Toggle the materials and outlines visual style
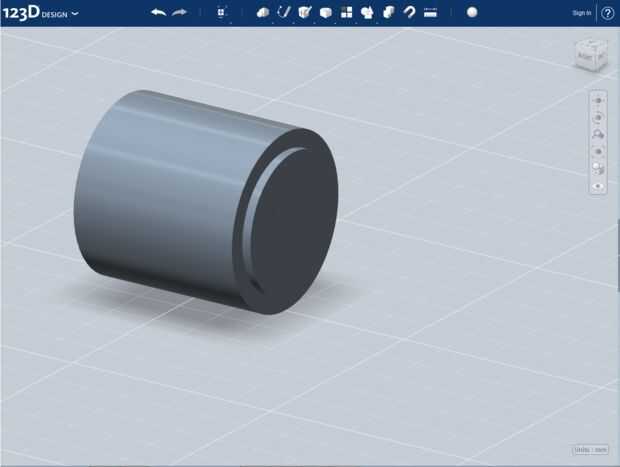 click(598, 169)
